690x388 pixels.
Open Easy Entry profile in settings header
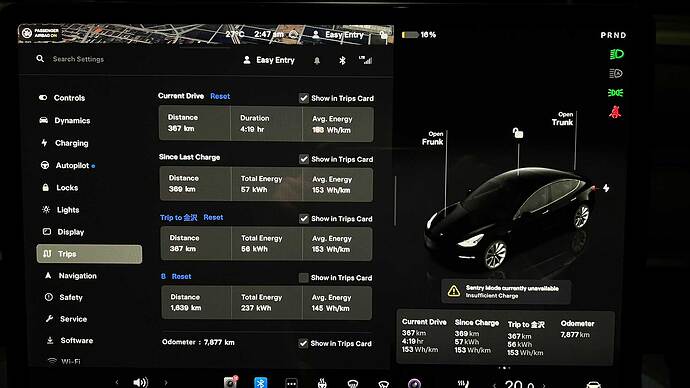click(x=269, y=60)
